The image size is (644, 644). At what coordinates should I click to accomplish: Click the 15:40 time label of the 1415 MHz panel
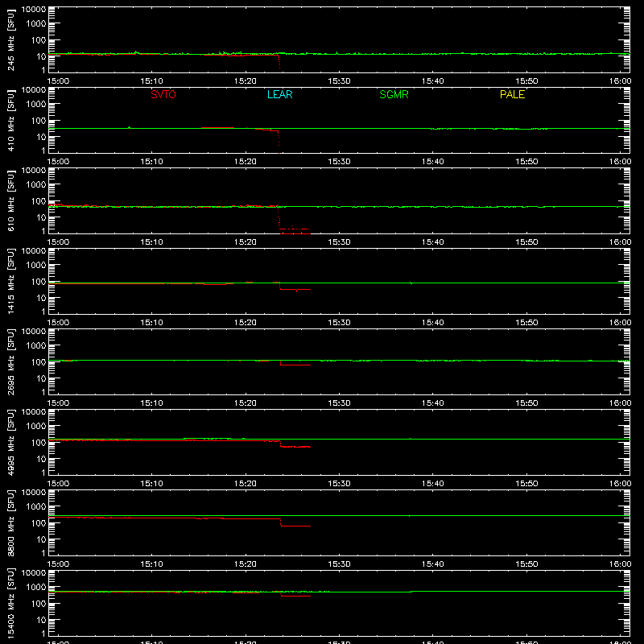[x=432, y=323]
